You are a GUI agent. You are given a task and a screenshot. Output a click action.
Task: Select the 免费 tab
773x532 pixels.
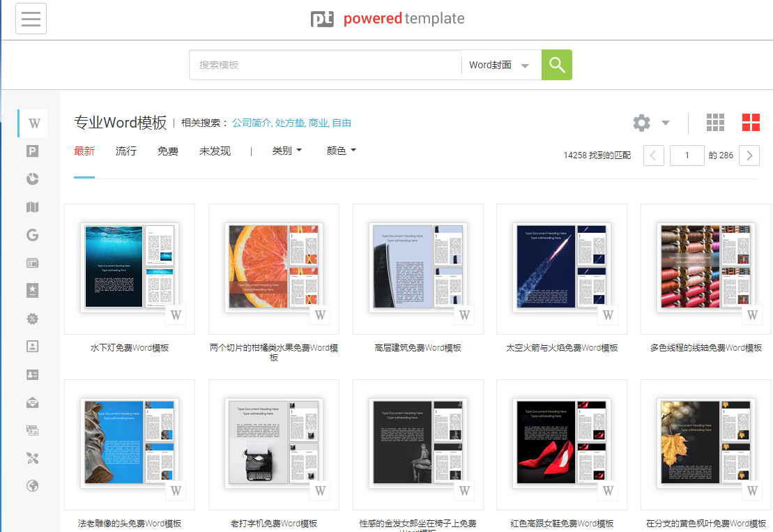[x=167, y=151]
